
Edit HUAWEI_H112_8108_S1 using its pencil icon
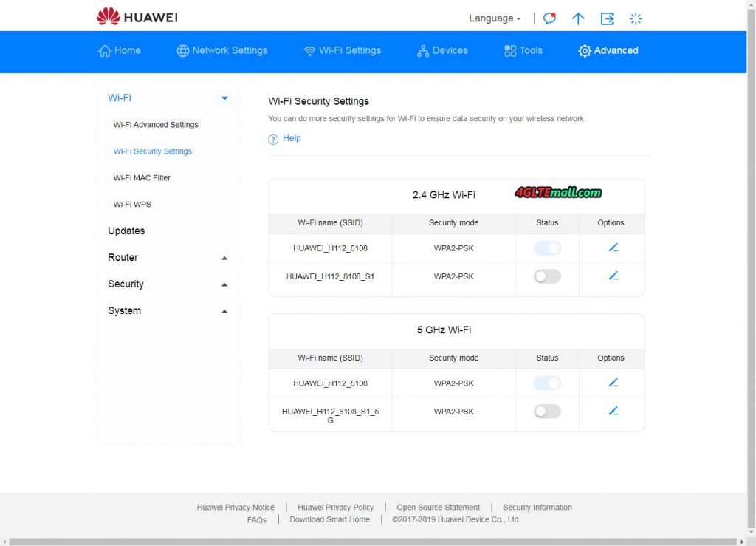pos(611,276)
